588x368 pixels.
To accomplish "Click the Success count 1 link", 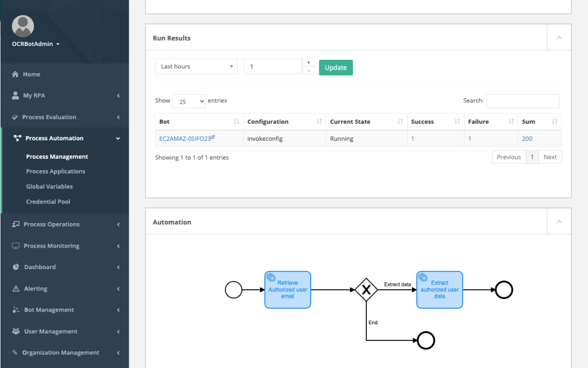I will (412, 139).
